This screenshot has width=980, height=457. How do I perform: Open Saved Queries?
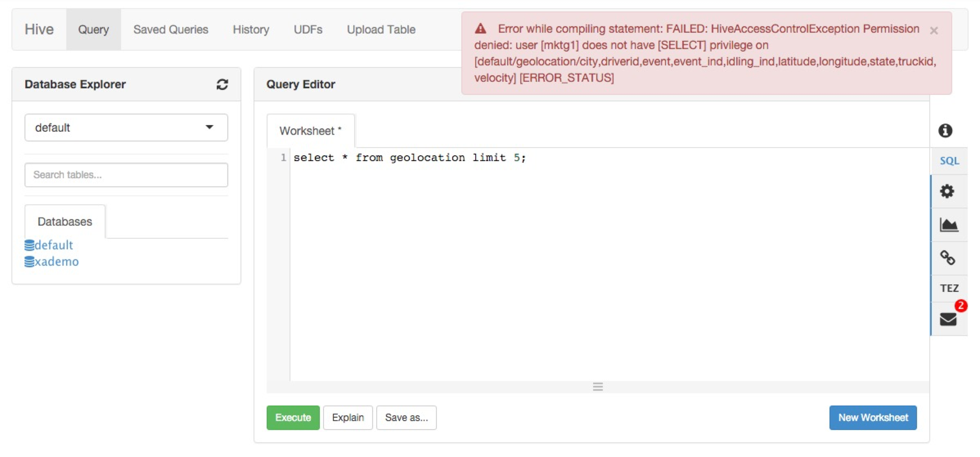click(171, 29)
